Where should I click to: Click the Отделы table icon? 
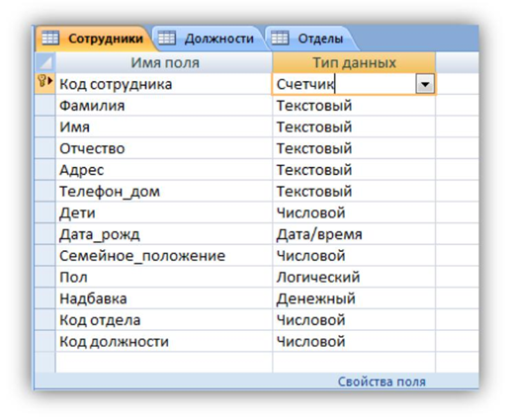[x=280, y=38]
